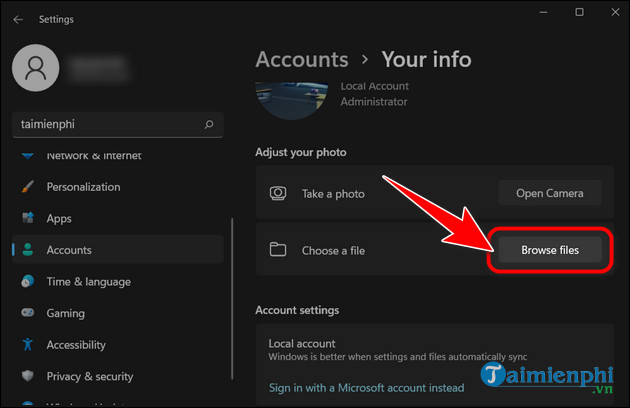This screenshot has width=630, height=408.
Task: Click the Account settings heading
Action: pyautogui.click(x=297, y=310)
